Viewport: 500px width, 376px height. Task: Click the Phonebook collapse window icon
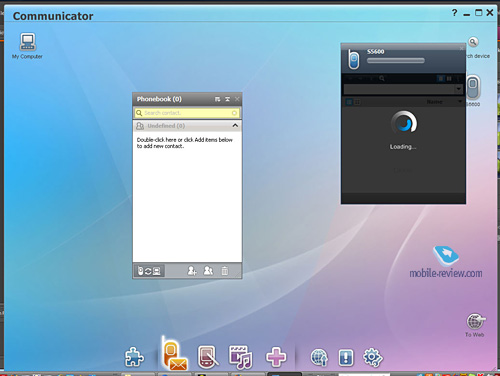[x=227, y=99]
